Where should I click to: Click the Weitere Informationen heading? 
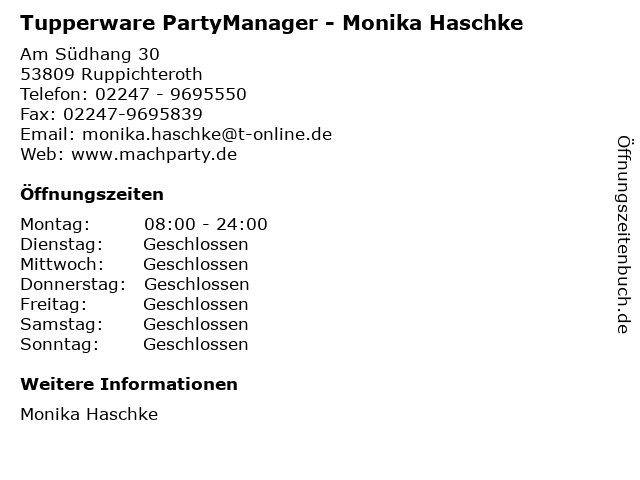click(x=129, y=384)
